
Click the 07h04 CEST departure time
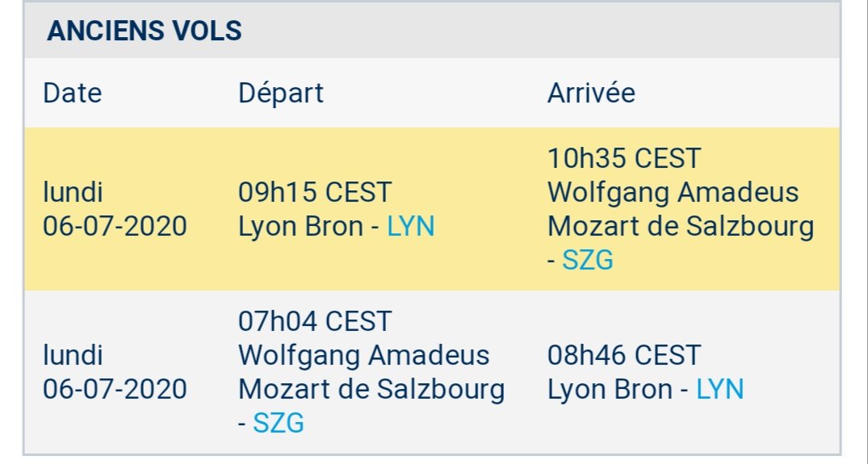coord(315,321)
